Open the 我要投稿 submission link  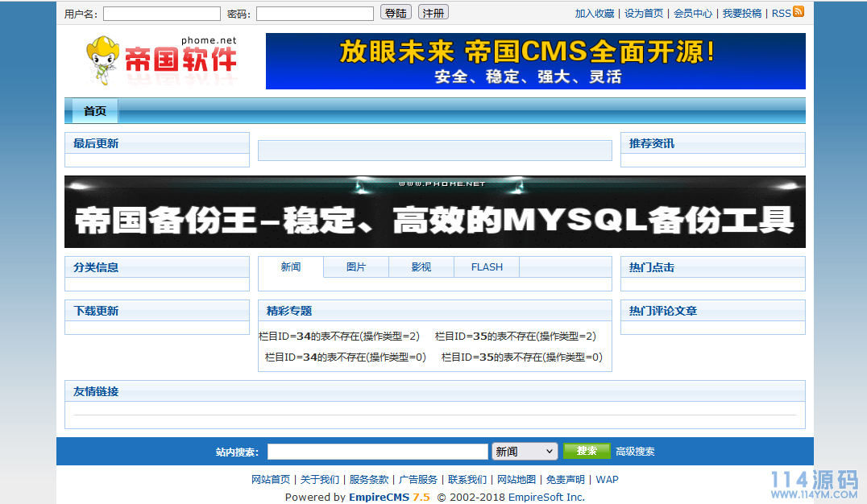point(742,13)
